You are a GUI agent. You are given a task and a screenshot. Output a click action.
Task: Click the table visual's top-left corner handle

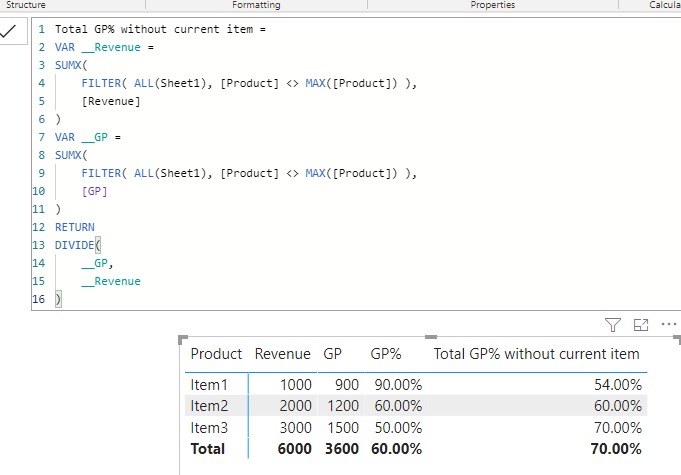point(183,340)
